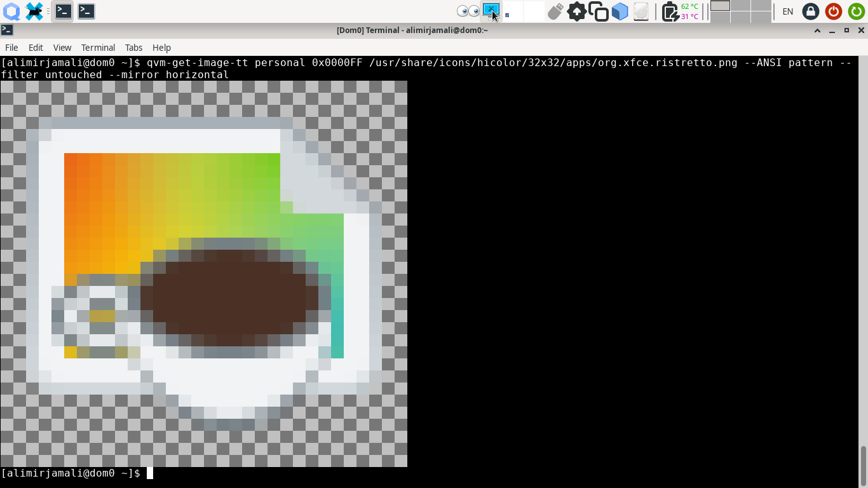Click the terminal vertical scrollbar handle
This screenshot has height=488, width=868.
point(863,464)
